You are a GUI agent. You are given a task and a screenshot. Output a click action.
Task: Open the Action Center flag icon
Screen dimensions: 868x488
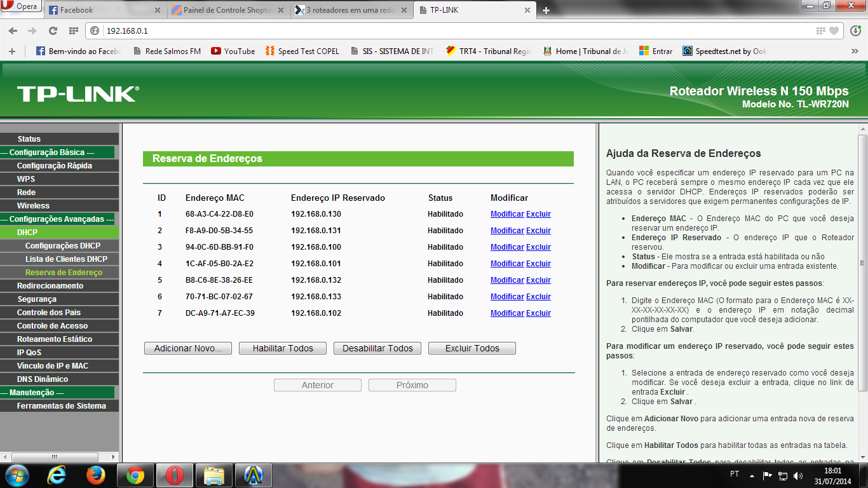pos(767,475)
